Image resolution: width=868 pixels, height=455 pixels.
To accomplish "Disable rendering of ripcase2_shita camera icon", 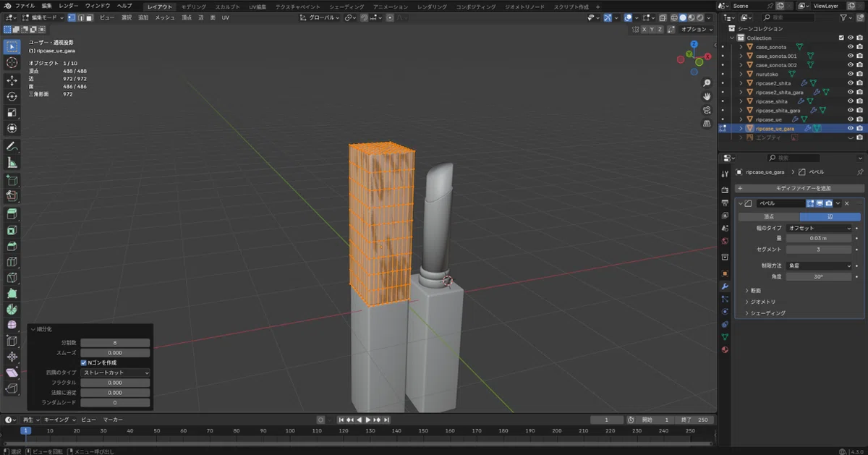I will coord(860,83).
